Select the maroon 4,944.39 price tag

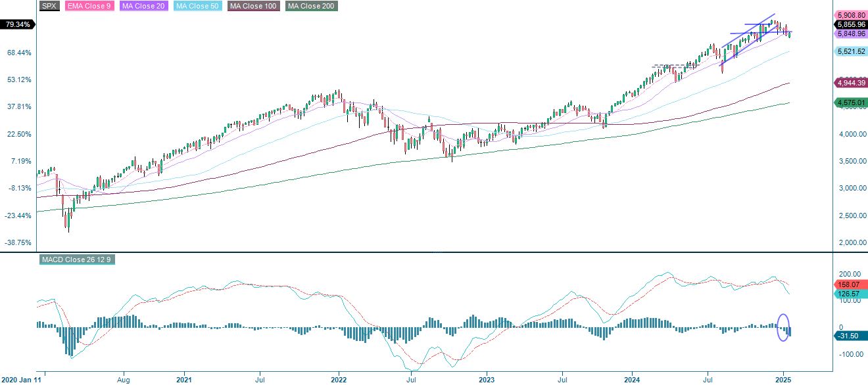point(850,83)
